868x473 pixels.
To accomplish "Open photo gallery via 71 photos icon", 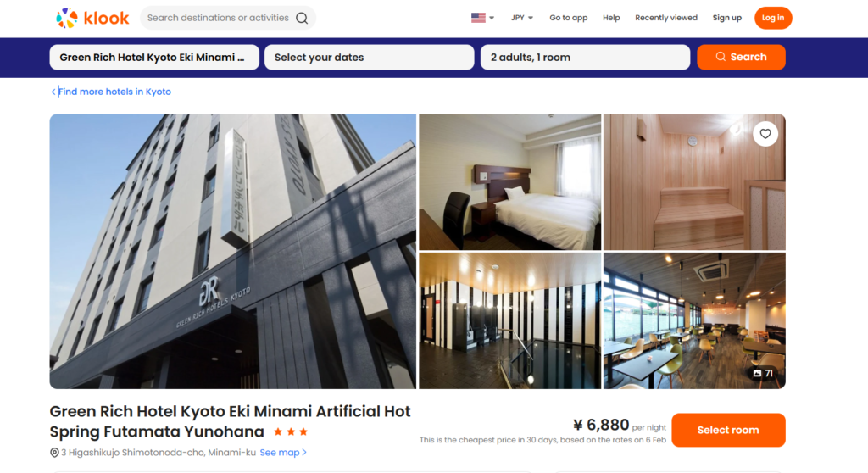I will pos(763,373).
